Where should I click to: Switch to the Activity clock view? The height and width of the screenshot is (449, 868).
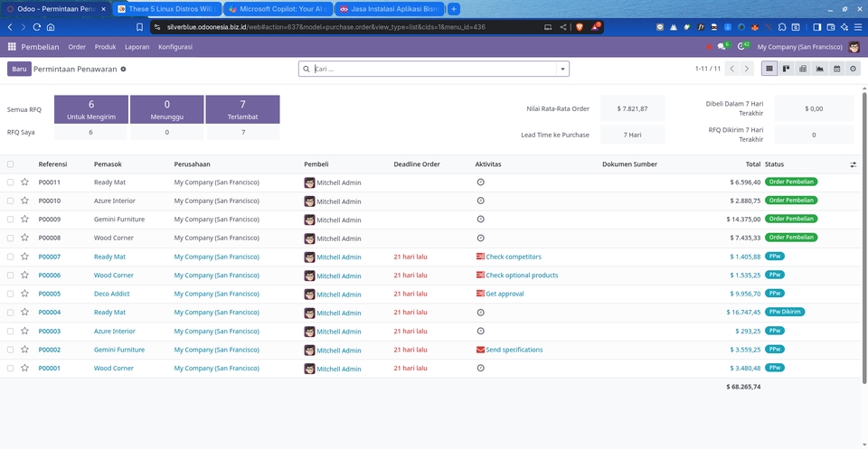point(853,69)
